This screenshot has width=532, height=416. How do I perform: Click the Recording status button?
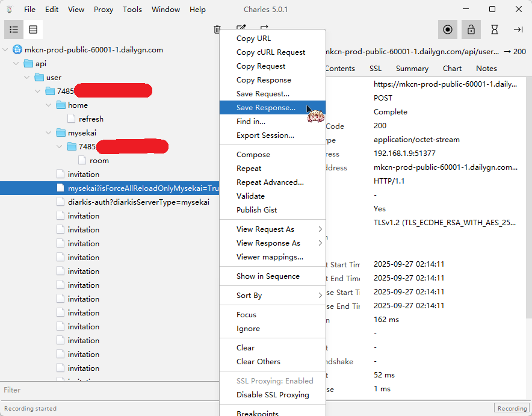pos(512,408)
